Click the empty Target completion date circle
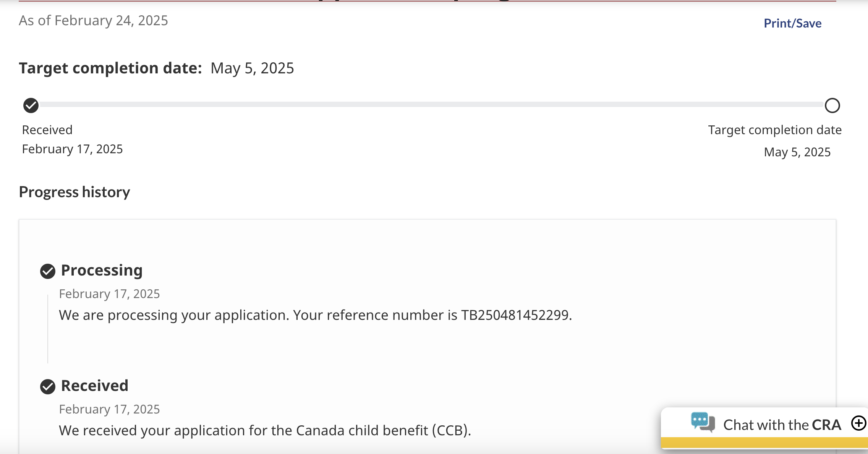This screenshot has height=454, width=868. pyautogui.click(x=832, y=105)
